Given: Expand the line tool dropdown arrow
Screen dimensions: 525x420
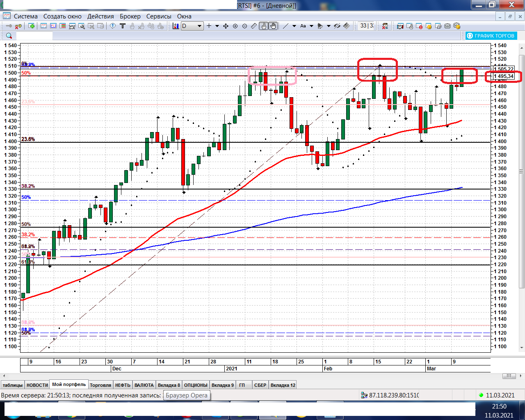Looking at the screenshot, I should click(294, 26).
